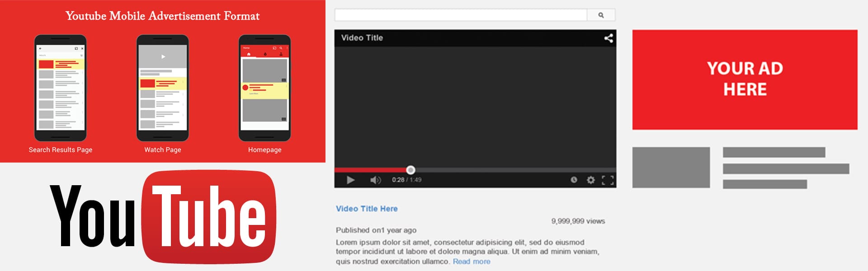The height and width of the screenshot is (271, 868).
Task: Click the 'Search Results Page' caption
Action: tap(61, 150)
